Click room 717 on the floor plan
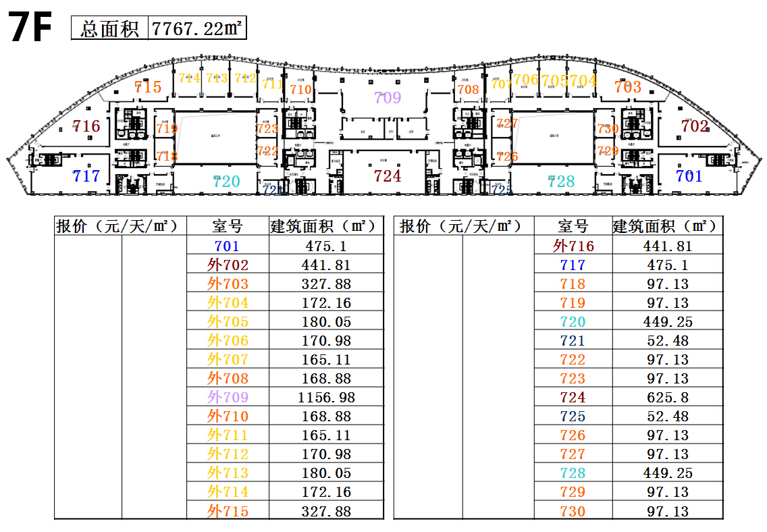 pyautogui.click(x=86, y=176)
